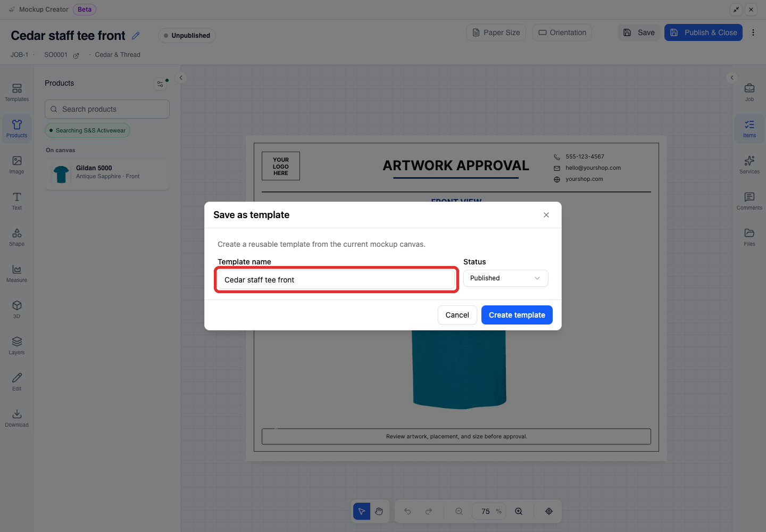The image size is (766, 532).
Task: Open the Services panel
Action: coord(750,164)
